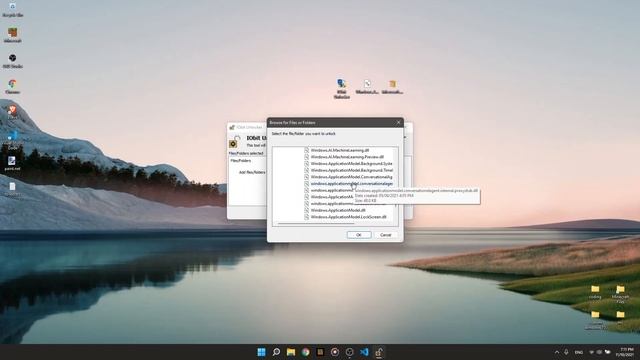
Task: Open the Minecraft Files folder on desktop
Action: [x=620, y=294]
